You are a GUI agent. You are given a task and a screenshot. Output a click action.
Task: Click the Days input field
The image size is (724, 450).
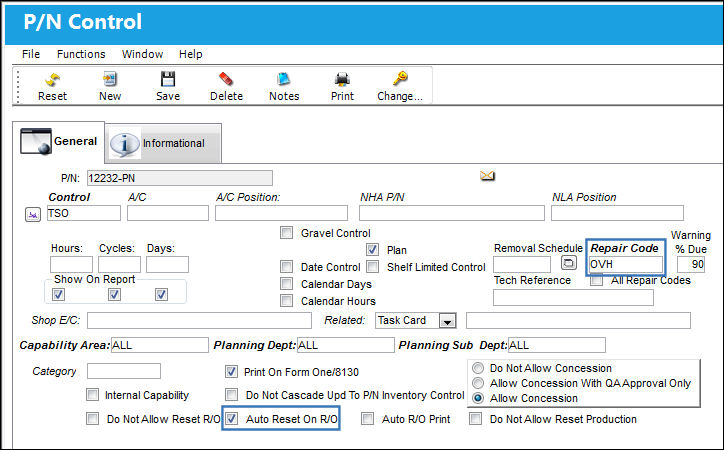coord(167,264)
